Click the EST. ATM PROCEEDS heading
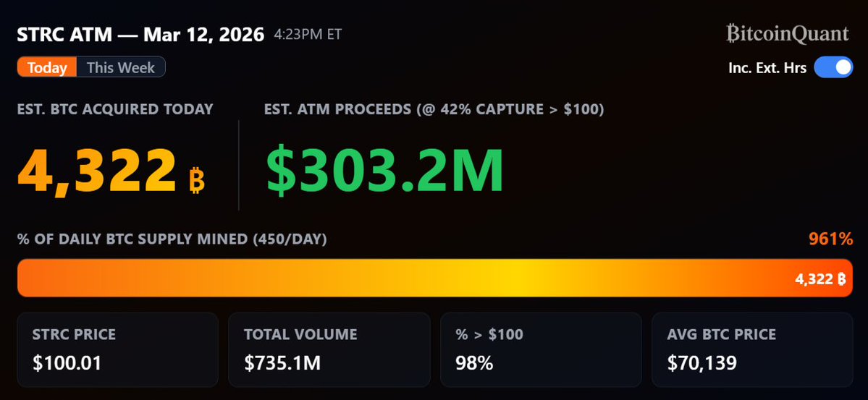The width and height of the screenshot is (868, 400). [x=434, y=109]
